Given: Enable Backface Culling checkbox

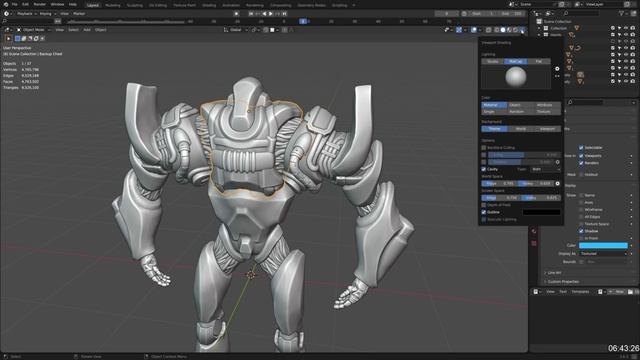Looking at the screenshot, I should point(484,148).
